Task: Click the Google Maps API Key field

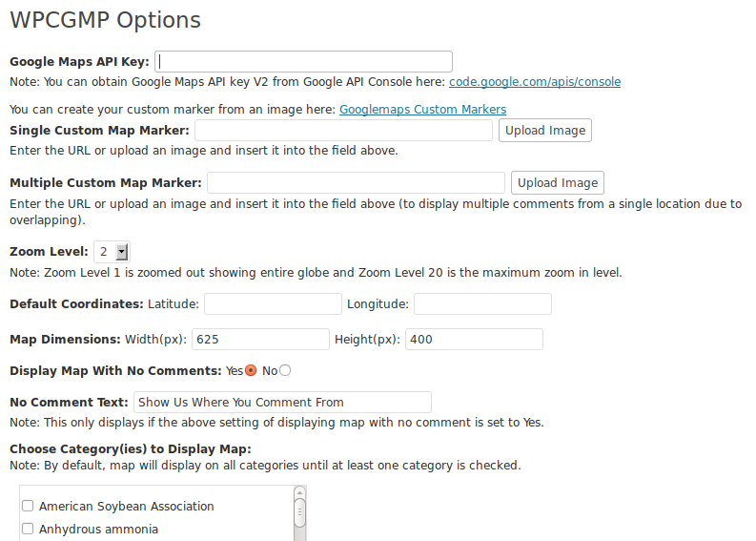Action: tap(303, 62)
